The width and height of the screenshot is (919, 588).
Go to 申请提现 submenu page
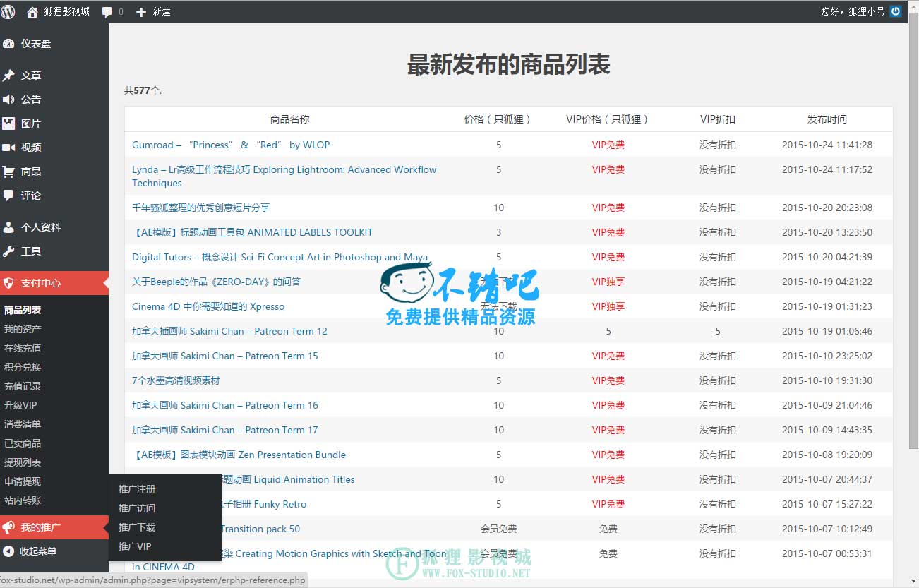pyautogui.click(x=23, y=481)
